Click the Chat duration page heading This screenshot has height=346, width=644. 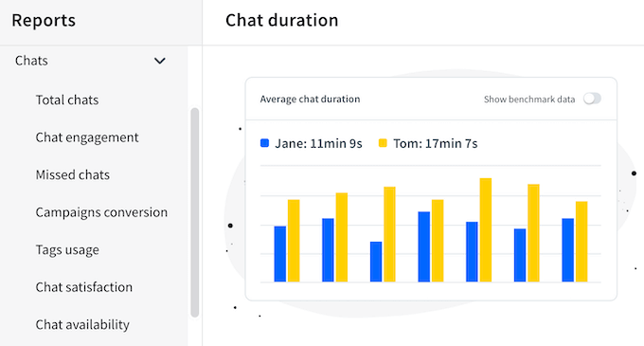(x=282, y=20)
